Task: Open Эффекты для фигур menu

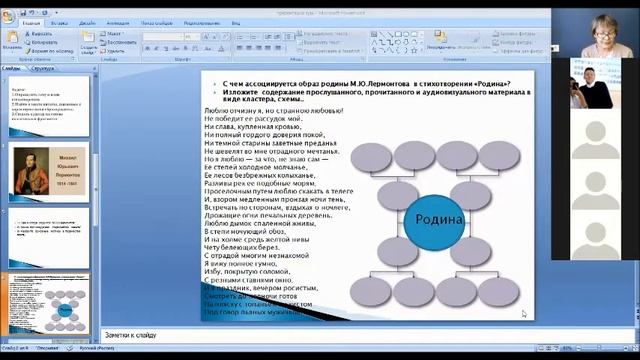Action: point(518,51)
